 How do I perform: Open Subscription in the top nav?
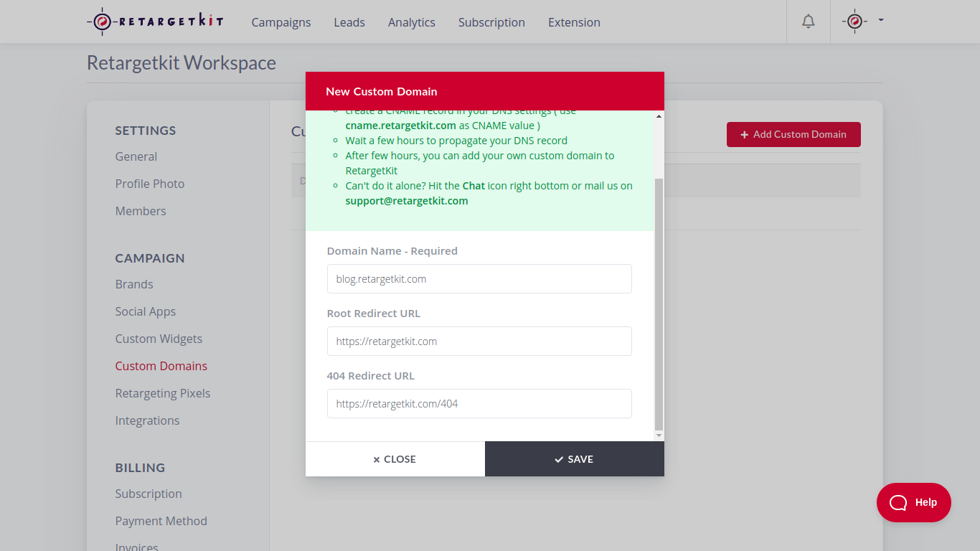pos(491,22)
